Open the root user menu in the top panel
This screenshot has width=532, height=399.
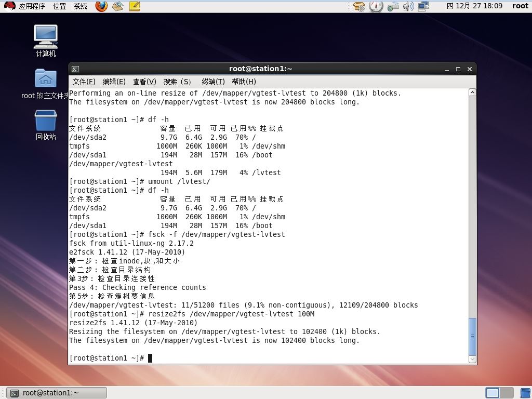pyautogui.click(x=520, y=6)
